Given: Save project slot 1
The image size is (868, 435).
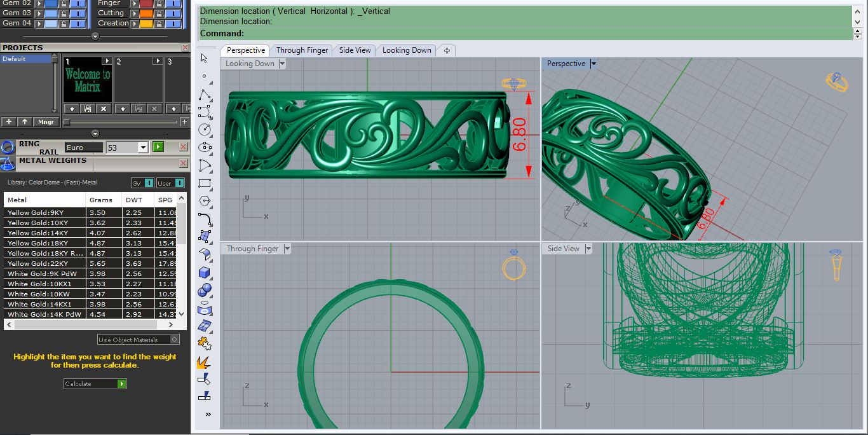Looking at the screenshot, I should 87,109.
